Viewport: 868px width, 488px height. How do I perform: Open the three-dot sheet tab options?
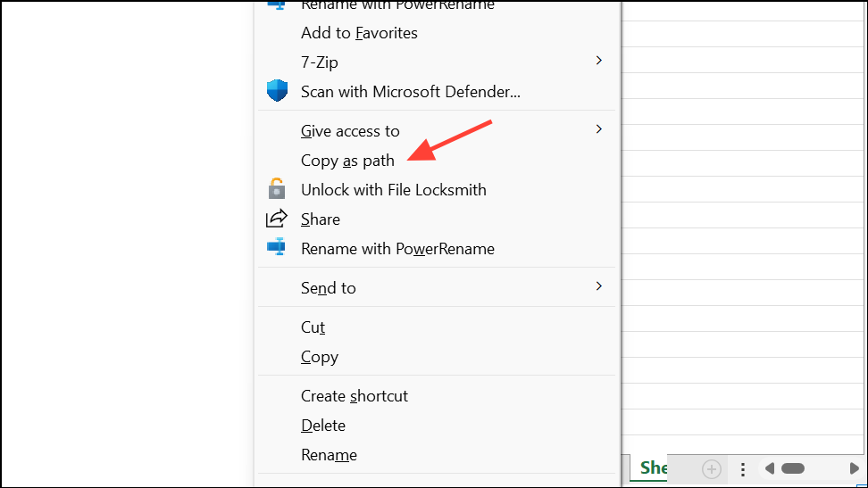743,468
